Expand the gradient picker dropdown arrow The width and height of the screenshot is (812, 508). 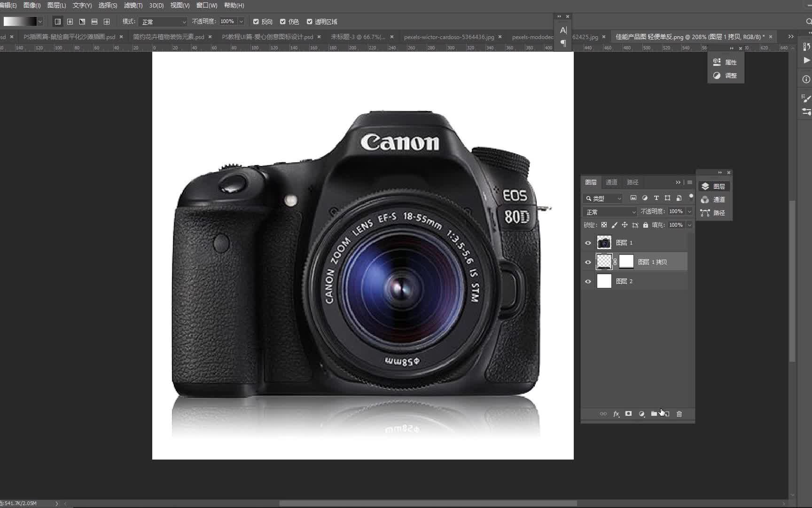click(x=40, y=22)
